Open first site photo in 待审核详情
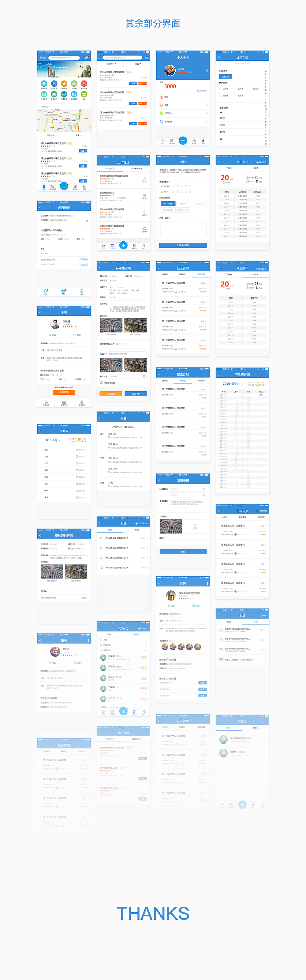 point(111,326)
